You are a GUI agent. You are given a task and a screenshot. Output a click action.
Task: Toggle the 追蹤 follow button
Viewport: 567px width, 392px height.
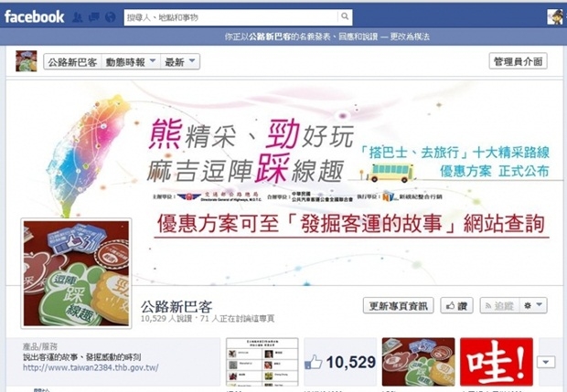pos(499,306)
